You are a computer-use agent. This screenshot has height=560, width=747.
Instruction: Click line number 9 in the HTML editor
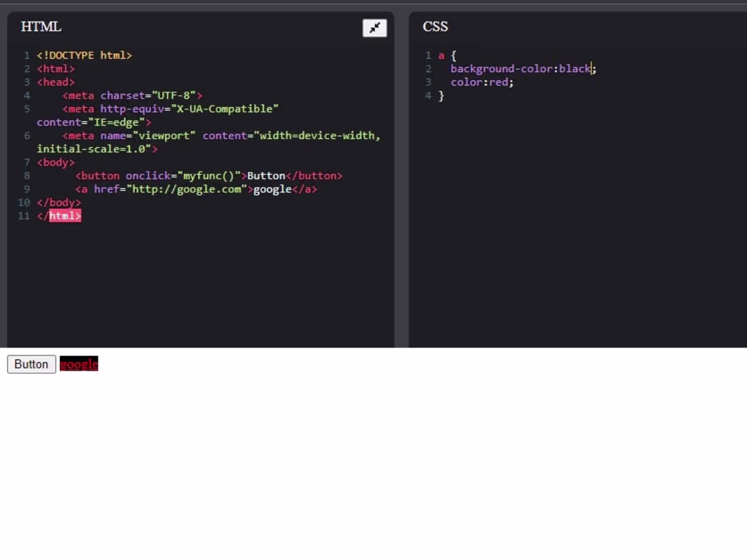[x=26, y=189]
